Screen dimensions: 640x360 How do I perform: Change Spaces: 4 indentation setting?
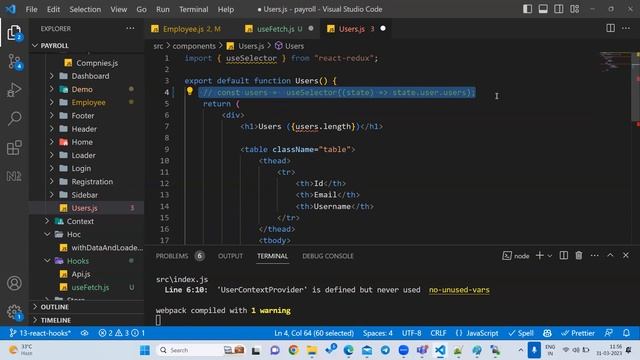point(378,333)
